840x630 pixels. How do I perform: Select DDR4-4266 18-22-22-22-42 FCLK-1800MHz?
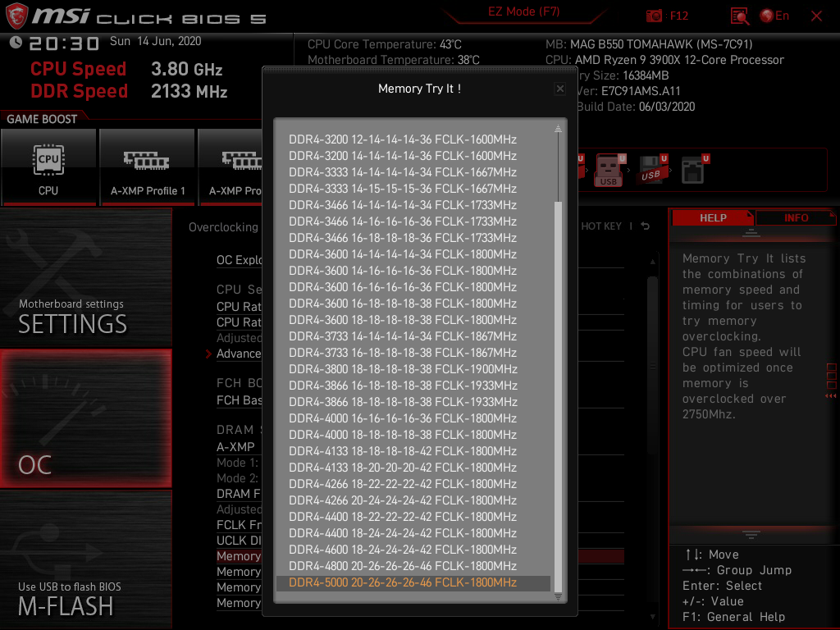coord(413,484)
